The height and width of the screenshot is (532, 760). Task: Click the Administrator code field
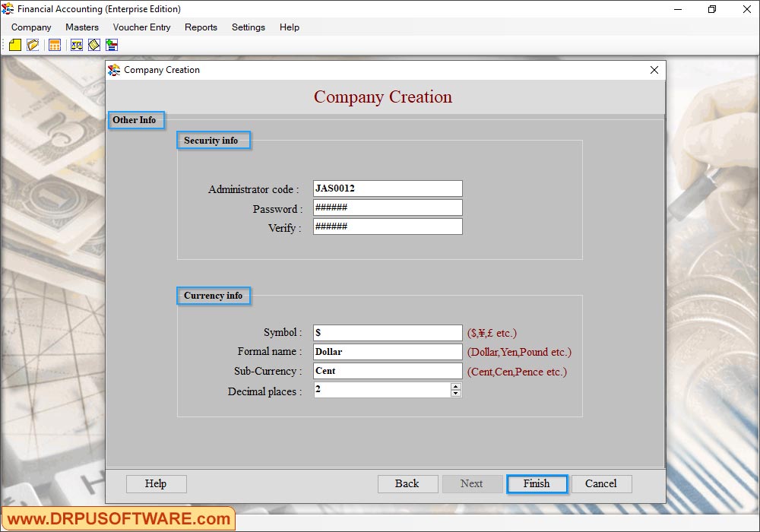click(388, 188)
